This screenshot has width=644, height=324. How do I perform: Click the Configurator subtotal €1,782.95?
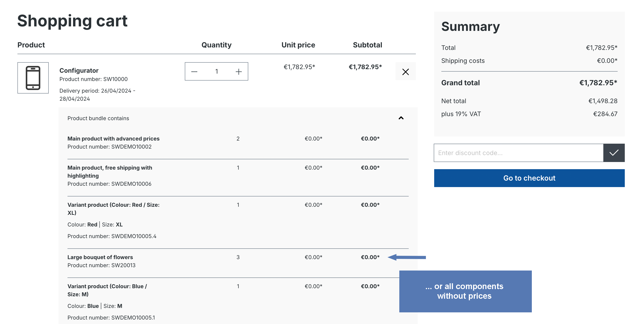click(x=365, y=67)
